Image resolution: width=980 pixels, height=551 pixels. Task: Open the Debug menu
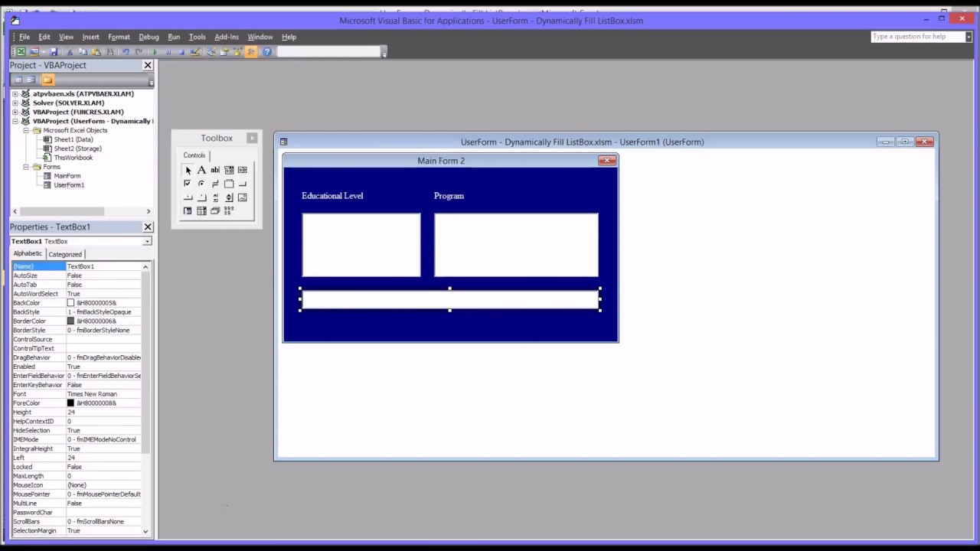[149, 37]
